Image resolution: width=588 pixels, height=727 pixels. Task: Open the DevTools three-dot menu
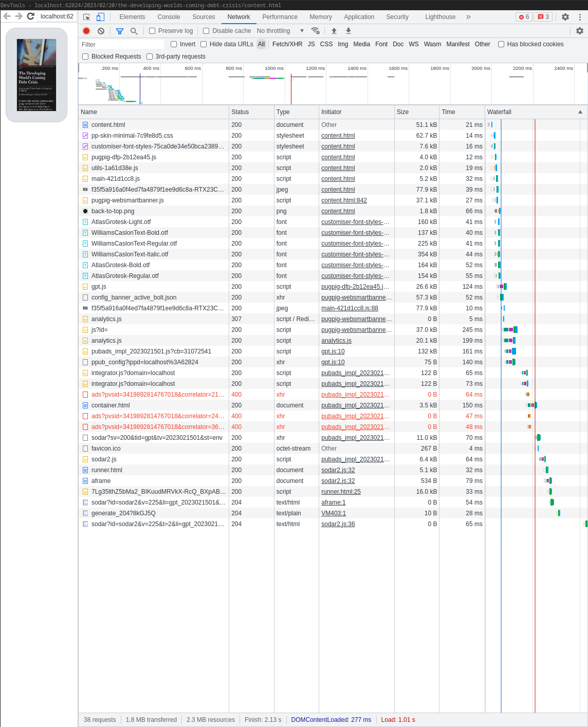[580, 17]
